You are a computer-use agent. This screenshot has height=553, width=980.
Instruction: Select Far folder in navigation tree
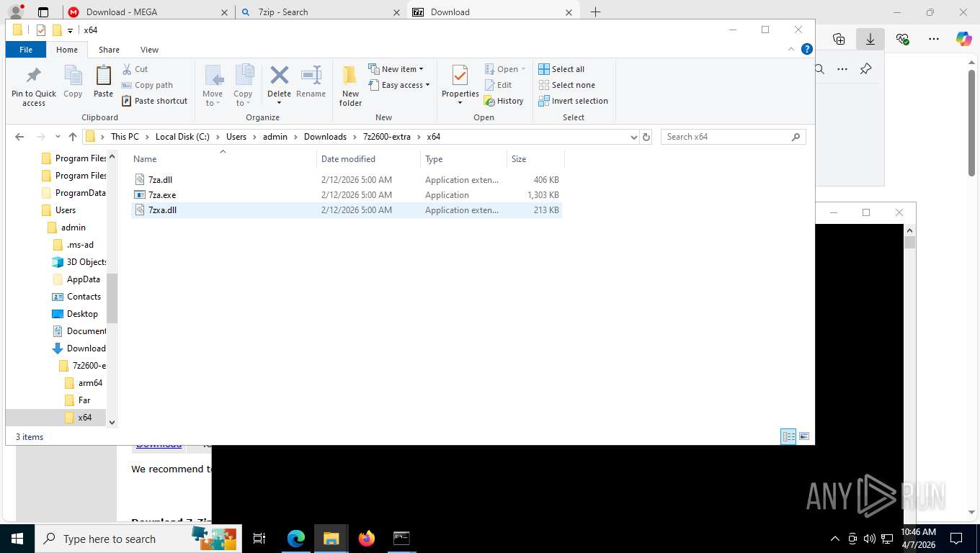84,400
